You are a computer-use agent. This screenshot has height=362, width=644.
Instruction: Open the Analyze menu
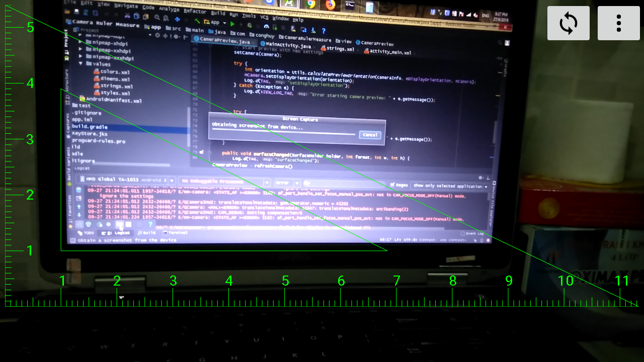[x=169, y=9]
